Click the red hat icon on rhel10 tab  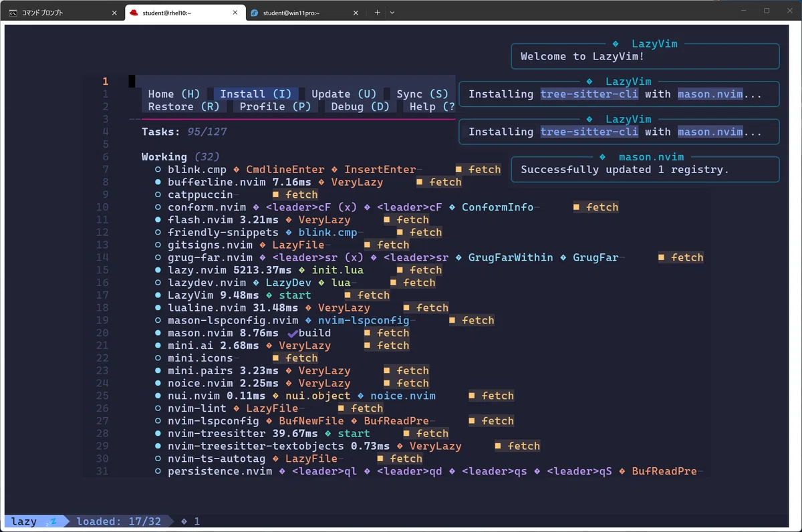[x=134, y=13]
